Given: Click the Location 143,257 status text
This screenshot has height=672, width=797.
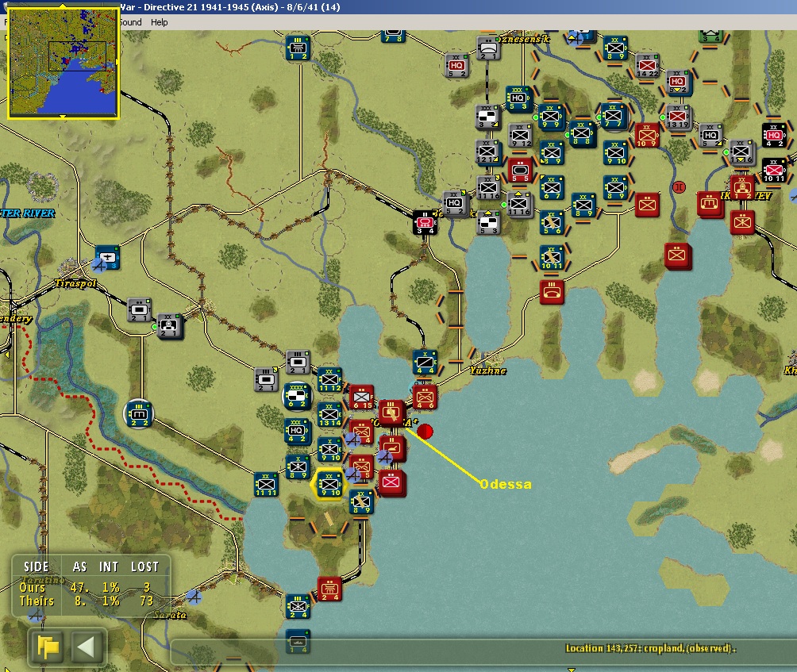Looking at the screenshot, I should (x=651, y=648).
